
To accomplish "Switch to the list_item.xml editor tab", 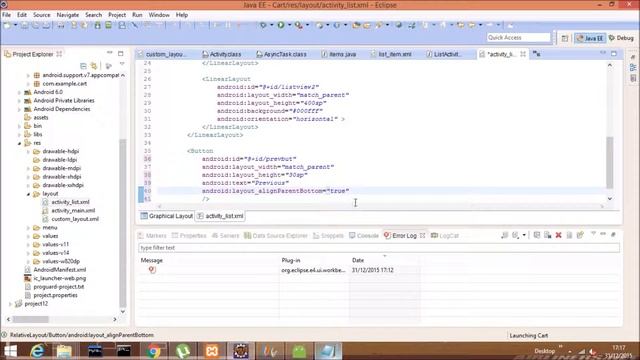I will 391,54.
